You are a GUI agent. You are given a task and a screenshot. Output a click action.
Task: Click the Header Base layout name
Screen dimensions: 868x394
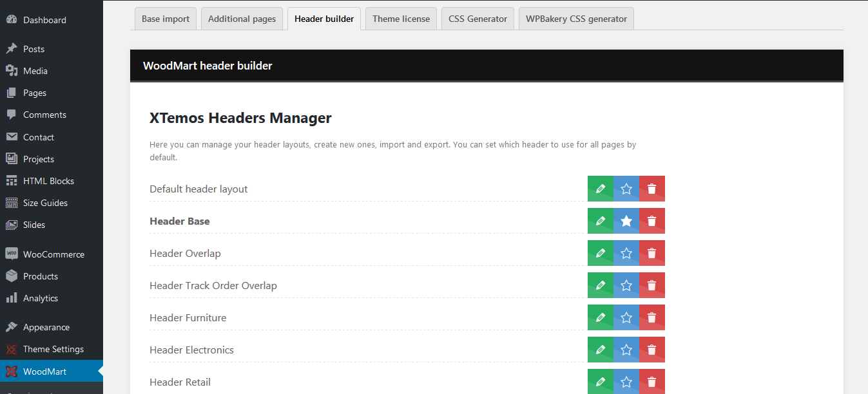tap(180, 221)
